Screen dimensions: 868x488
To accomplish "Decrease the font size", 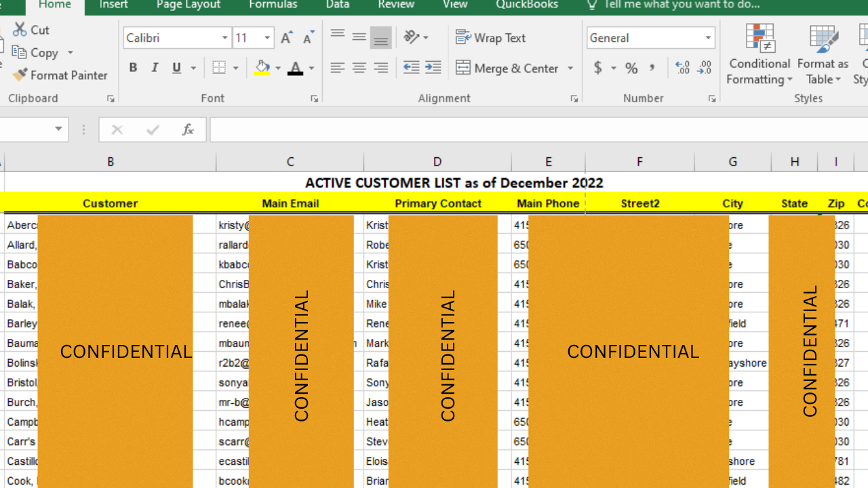I will (309, 38).
